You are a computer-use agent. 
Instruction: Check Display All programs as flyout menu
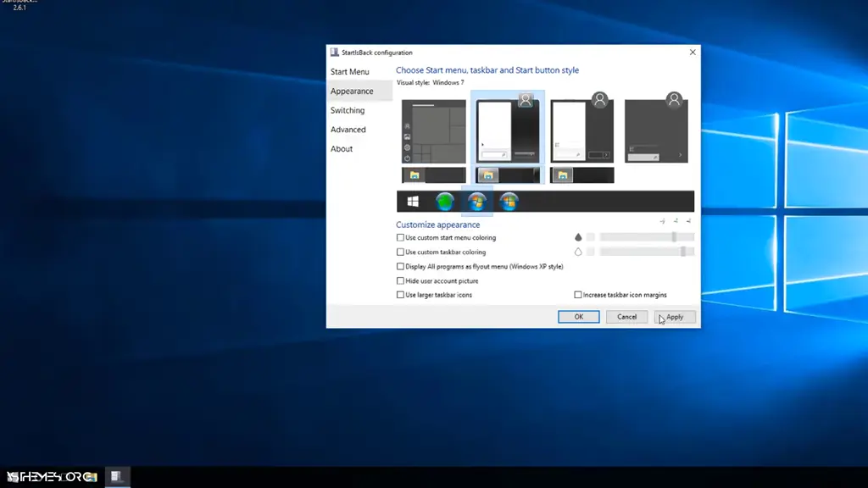click(x=399, y=266)
